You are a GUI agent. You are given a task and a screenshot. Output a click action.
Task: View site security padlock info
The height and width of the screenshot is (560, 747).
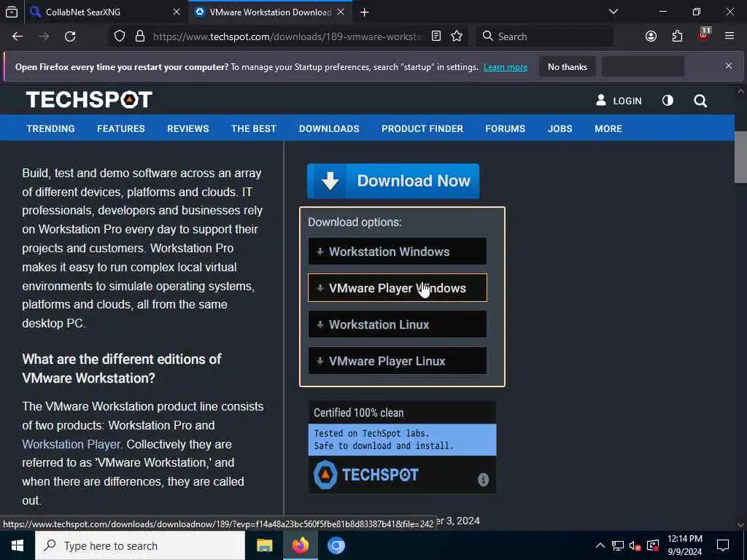pyautogui.click(x=139, y=36)
